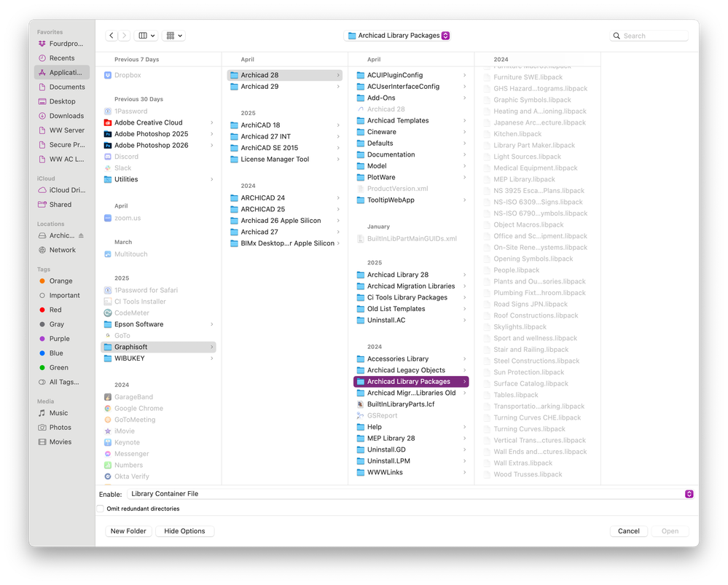Image resolution: width=728 pixels, height=585 pixels.
Task: Click the Hide Options button
Action: 184,531
